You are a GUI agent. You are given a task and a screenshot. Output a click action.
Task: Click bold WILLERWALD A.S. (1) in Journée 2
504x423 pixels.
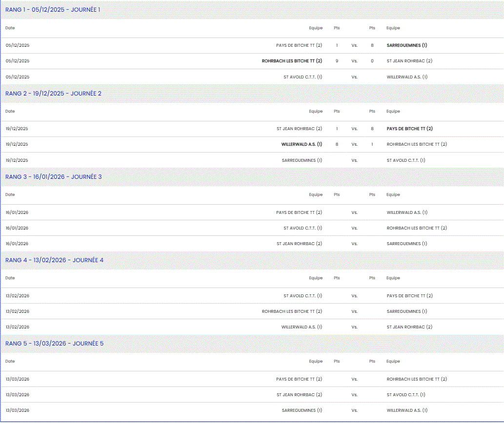(x=302, y=144)
